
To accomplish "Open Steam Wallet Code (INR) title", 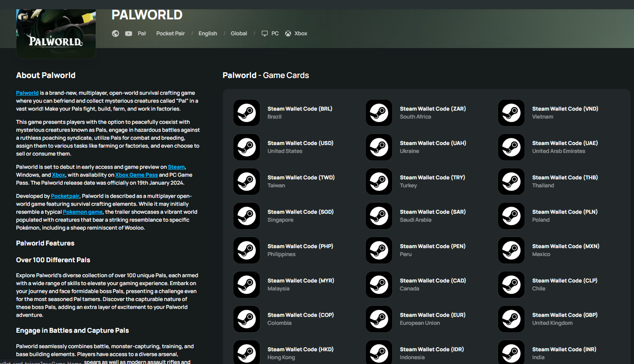I will click(564, 349).
